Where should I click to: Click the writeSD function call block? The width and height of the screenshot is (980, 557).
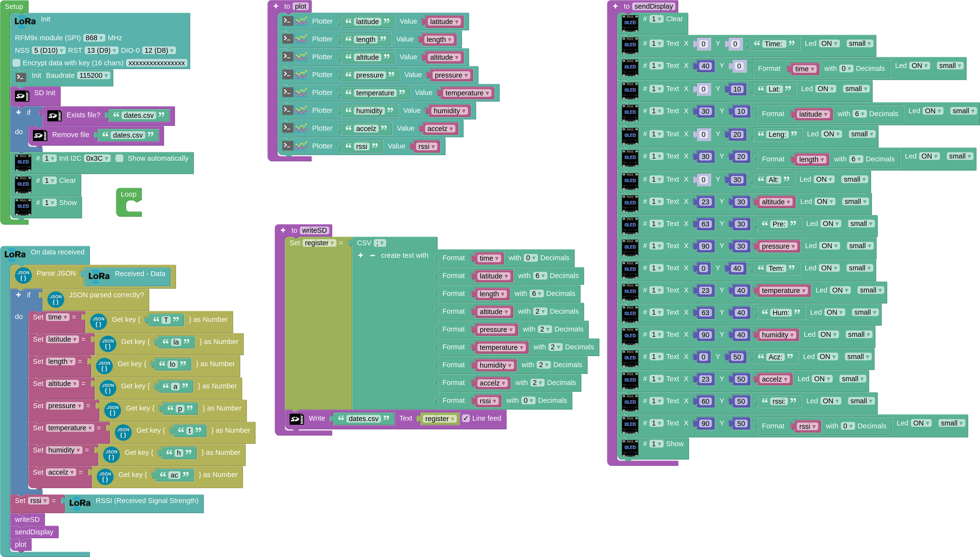[x=27, y=519]
